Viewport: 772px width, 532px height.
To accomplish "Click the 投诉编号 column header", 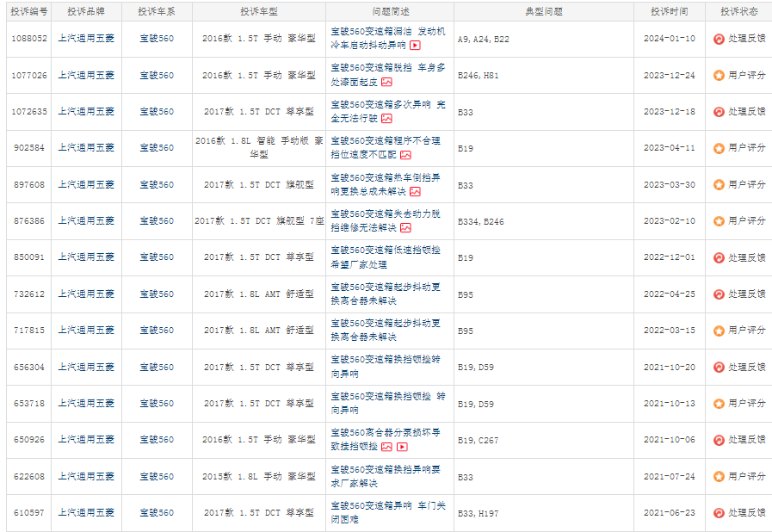I will [x=29, y=11].
